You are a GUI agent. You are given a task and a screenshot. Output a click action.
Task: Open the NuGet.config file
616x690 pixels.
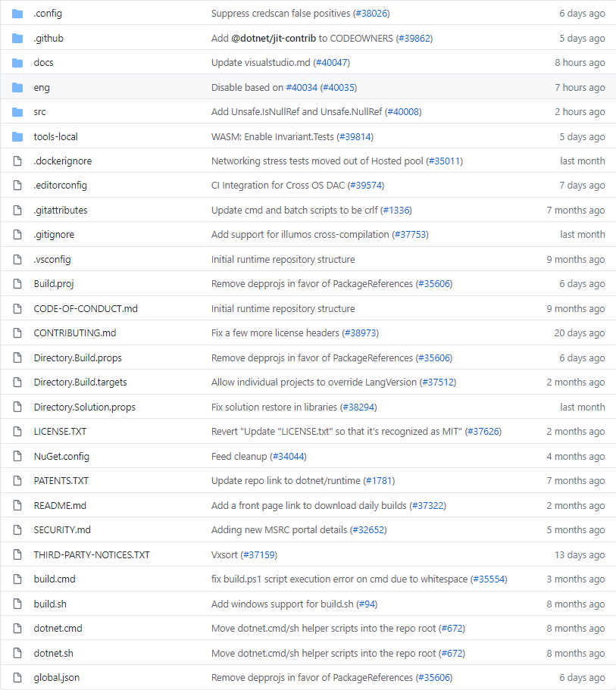point(61,456)
